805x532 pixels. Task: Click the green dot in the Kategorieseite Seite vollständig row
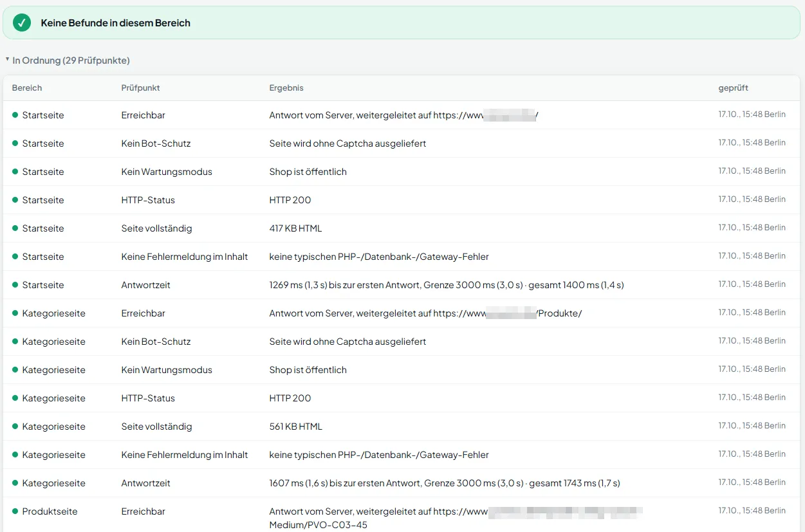pos(15,427)
